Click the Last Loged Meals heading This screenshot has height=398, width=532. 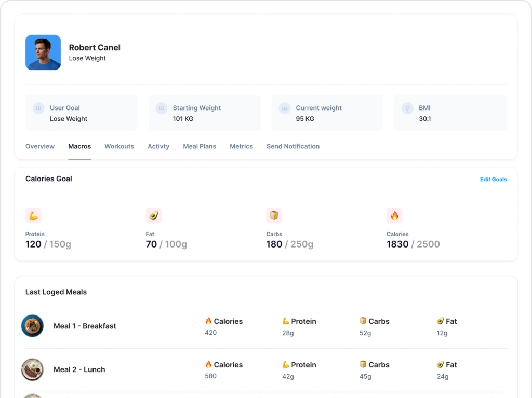tap(56, 292)
